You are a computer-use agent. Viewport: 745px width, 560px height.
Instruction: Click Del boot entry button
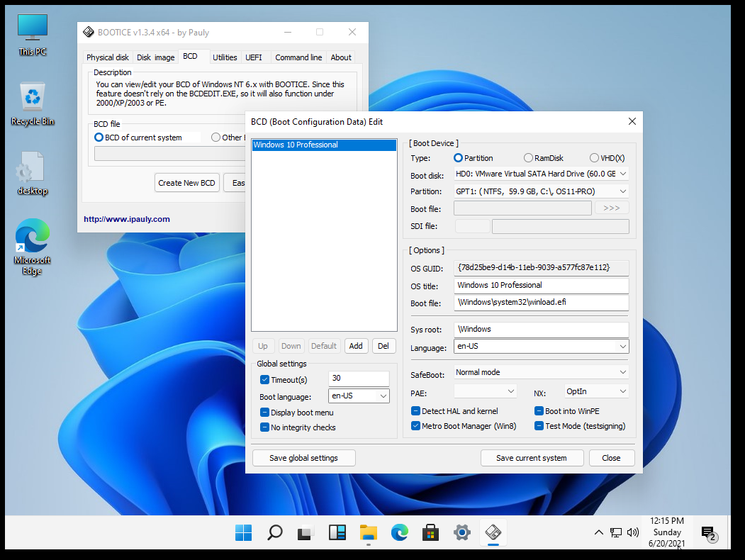click(383, 346)
